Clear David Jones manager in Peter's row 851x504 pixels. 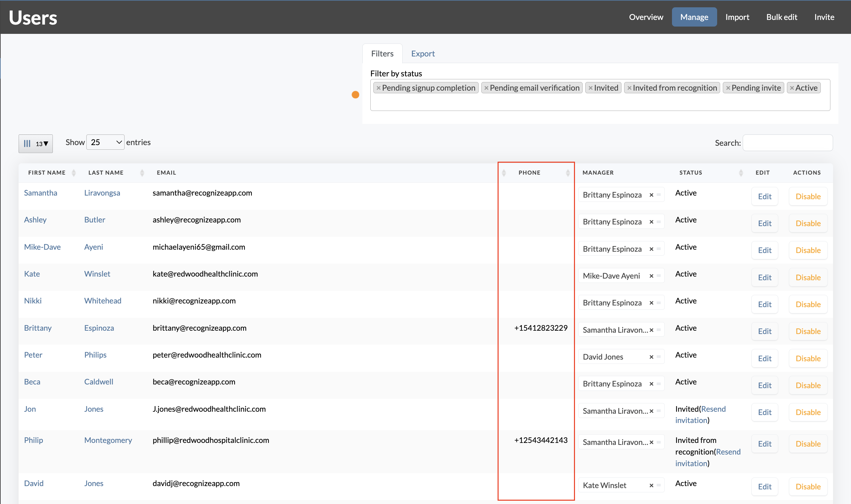click(x=651, y=357)
